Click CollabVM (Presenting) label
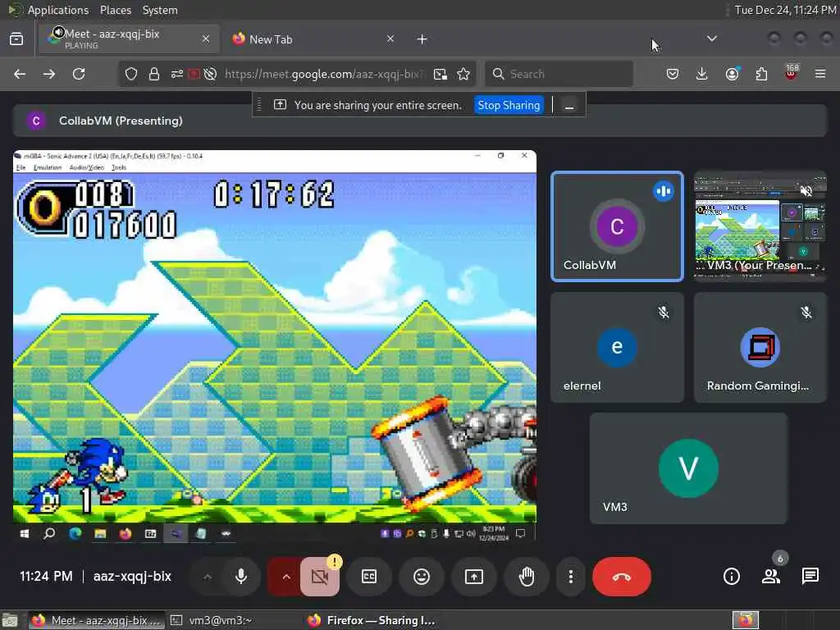 [x=121, y=121]
